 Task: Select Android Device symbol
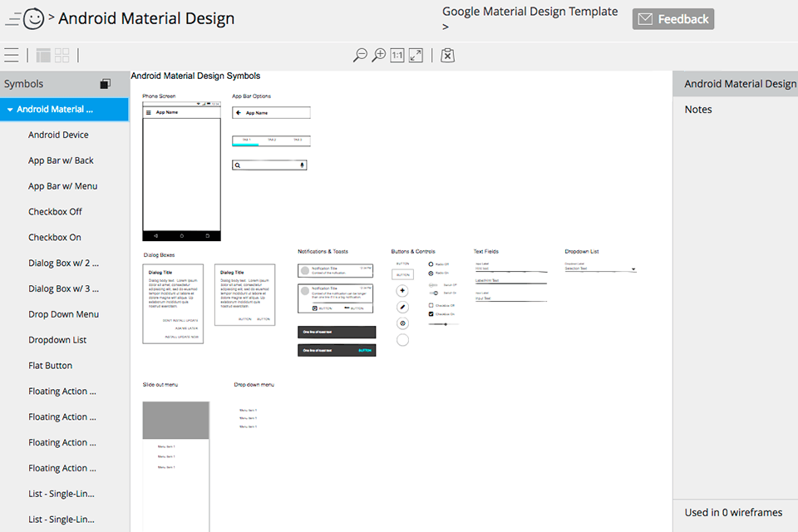pyautogui.click(x=58, y=135)
